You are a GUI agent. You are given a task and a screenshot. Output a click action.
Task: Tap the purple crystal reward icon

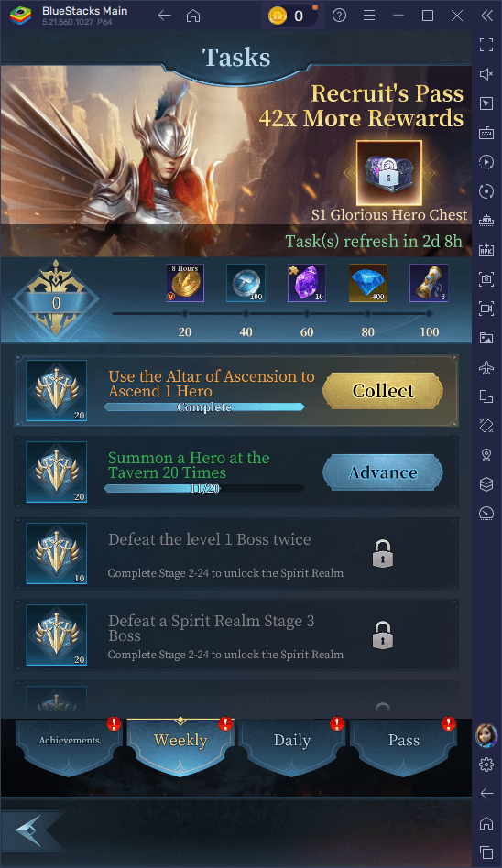tap(306, 283)
